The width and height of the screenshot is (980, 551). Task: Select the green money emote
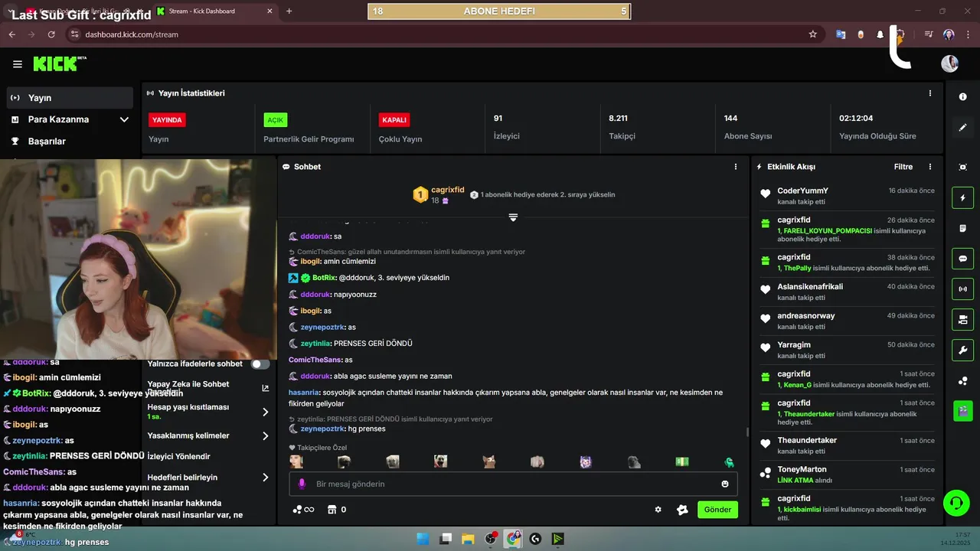coord(681,462)
